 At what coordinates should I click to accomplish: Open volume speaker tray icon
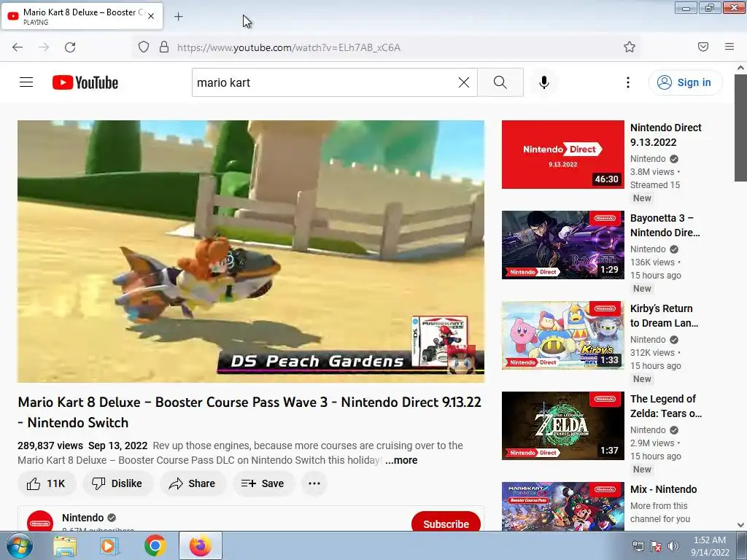(x=673, y=545)
